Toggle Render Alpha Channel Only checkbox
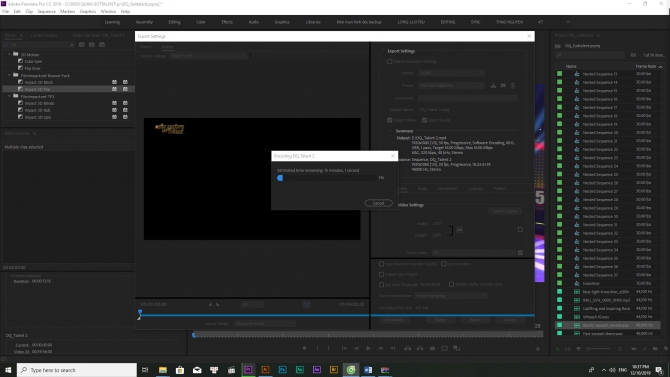Screen dimensions: 670x377 point(451,284)
